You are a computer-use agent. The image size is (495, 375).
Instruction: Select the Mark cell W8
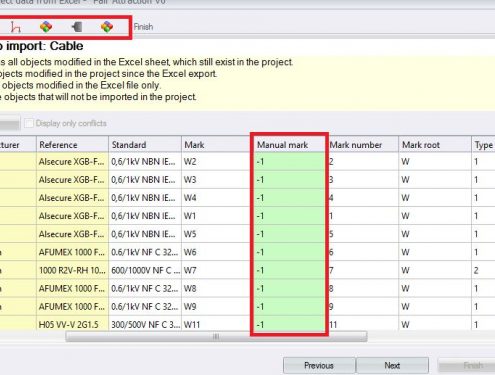tap(217, 288)
